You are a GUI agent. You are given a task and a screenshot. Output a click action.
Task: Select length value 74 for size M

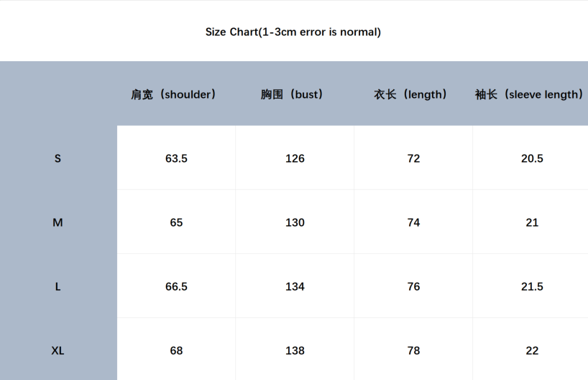(413, 222)
